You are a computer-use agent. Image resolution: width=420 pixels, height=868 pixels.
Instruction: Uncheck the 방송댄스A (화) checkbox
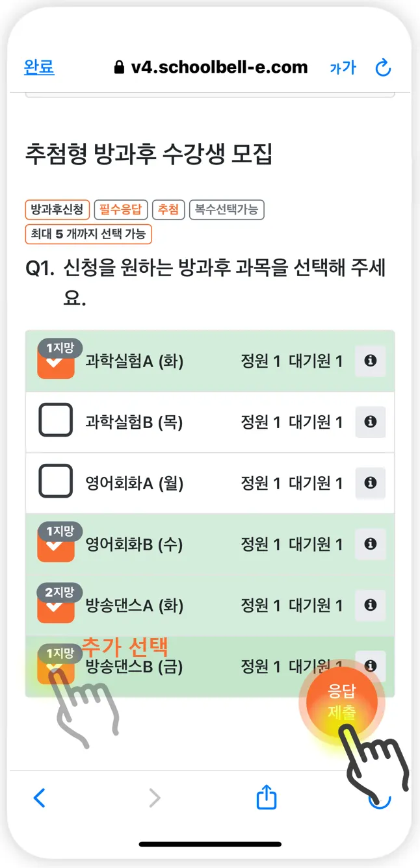56,606
